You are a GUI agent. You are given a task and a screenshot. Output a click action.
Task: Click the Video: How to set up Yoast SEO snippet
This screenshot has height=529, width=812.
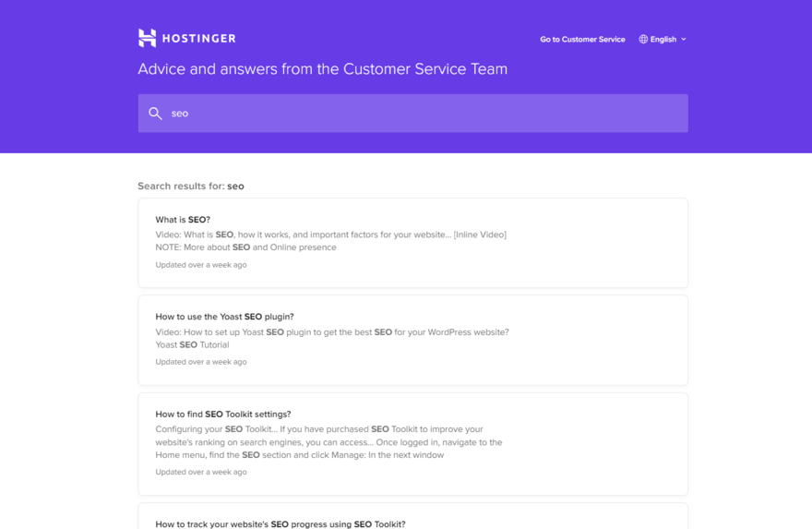point(332,332)
